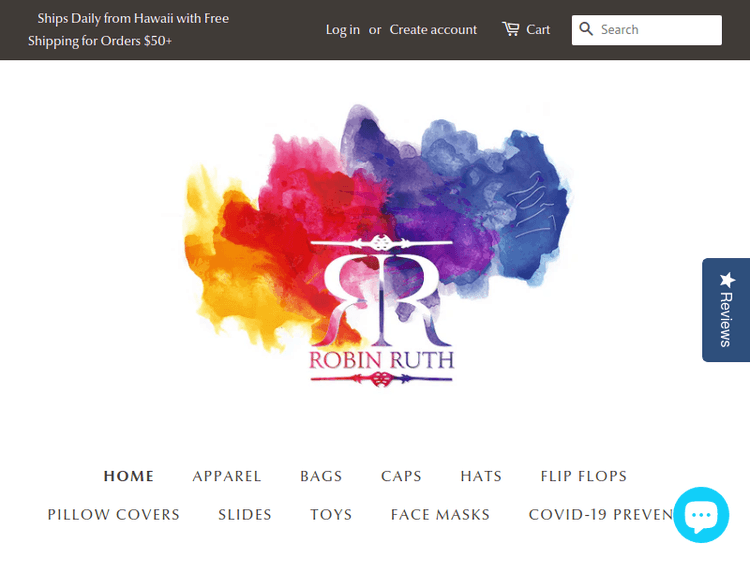
Task: Open PILLOW COVERS category
Action: (x=114, y=515)
